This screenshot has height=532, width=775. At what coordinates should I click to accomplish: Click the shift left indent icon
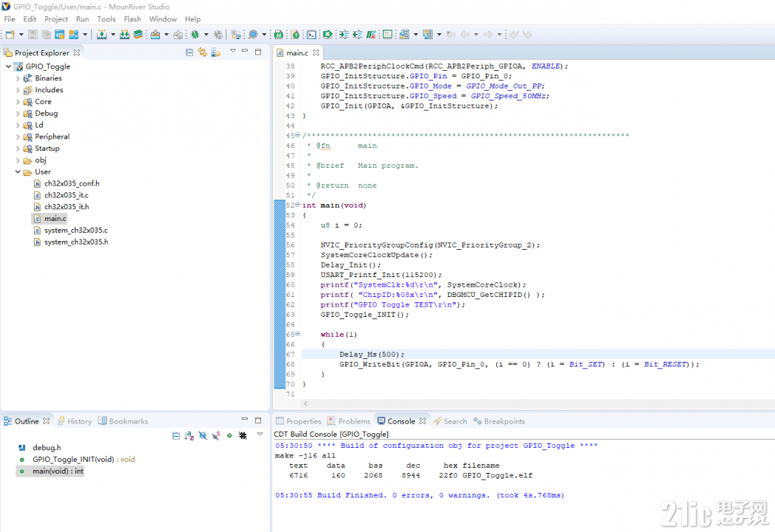coord(357,35)
